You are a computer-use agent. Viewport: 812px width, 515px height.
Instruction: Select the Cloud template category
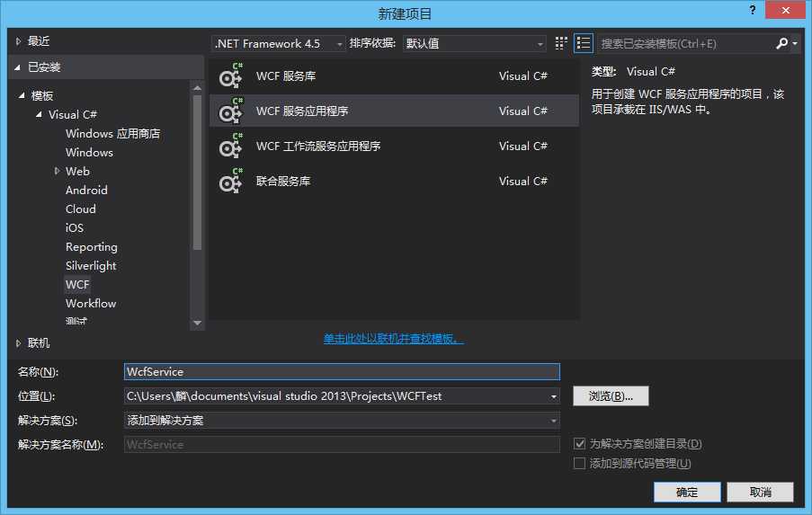click(x=80, y=209)
